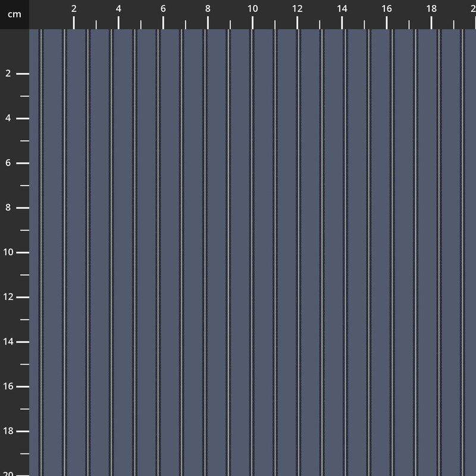Click the 10 cm mark on top ruler

tap(252, 9)
